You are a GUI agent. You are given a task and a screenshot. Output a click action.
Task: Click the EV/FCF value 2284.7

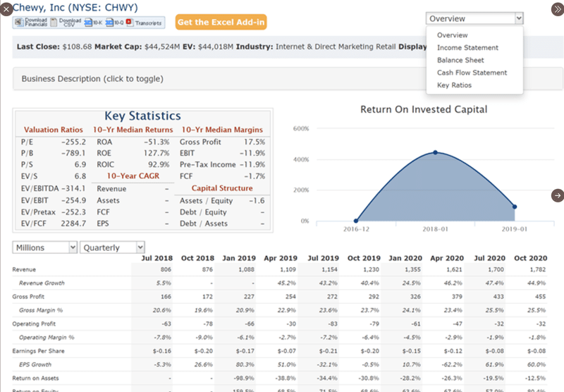click(73, 223)
